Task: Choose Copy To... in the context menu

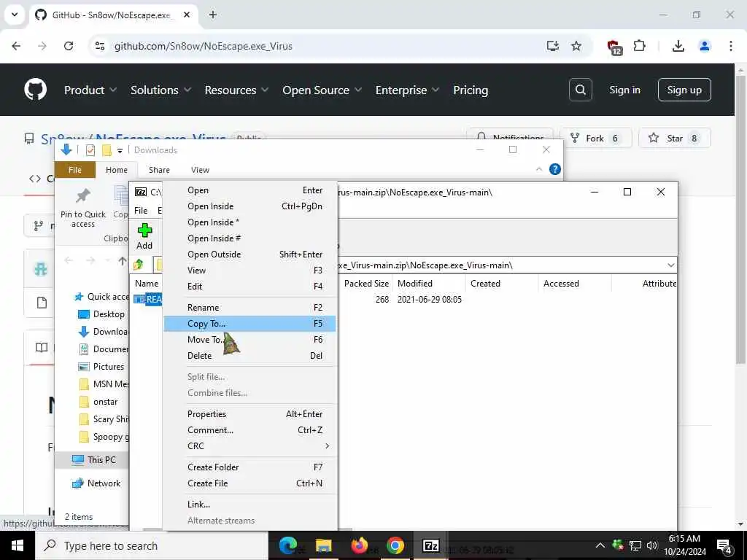Action: (249, 323)
